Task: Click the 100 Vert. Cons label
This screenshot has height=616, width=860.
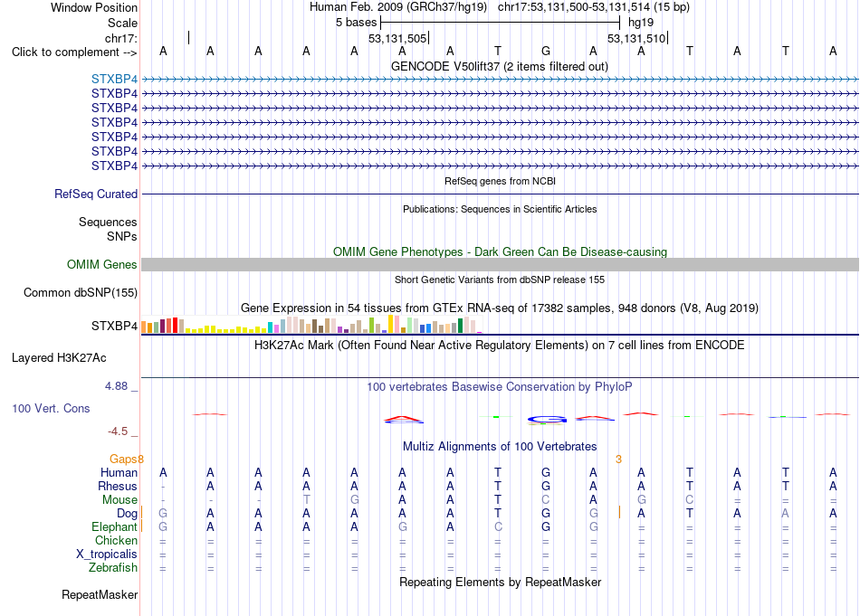Action: (51, 408)
